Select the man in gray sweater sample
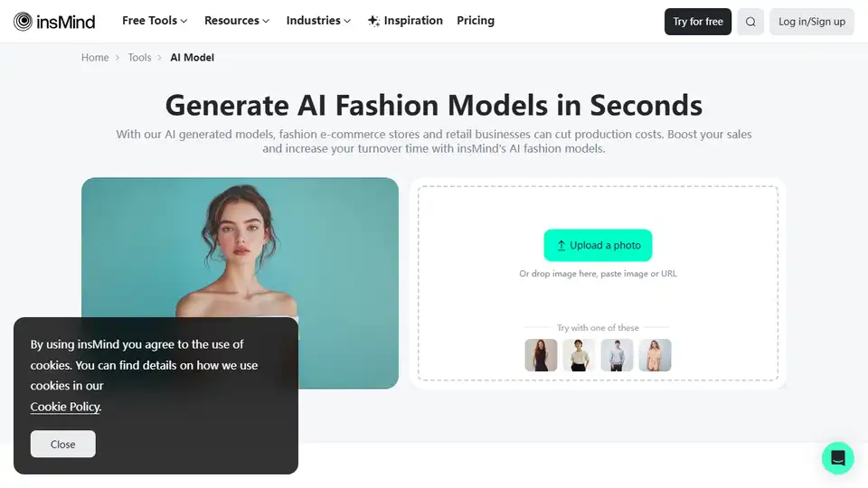The image size is (868, 488). [617, 355]
